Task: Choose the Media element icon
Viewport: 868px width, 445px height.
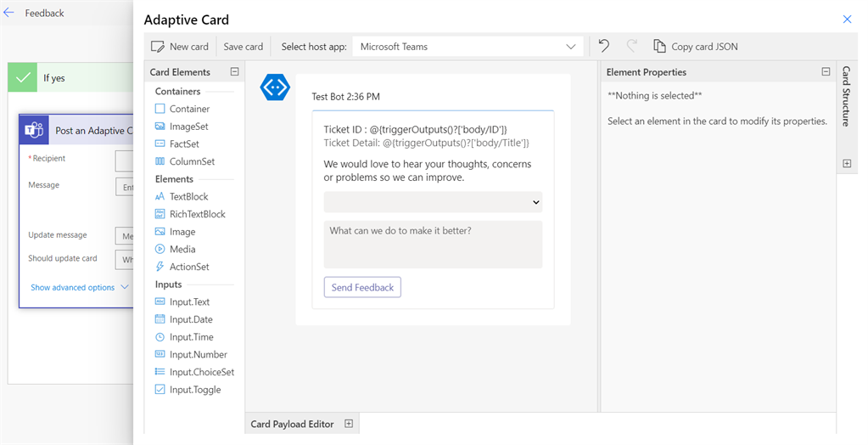Action: coord(160,249)
